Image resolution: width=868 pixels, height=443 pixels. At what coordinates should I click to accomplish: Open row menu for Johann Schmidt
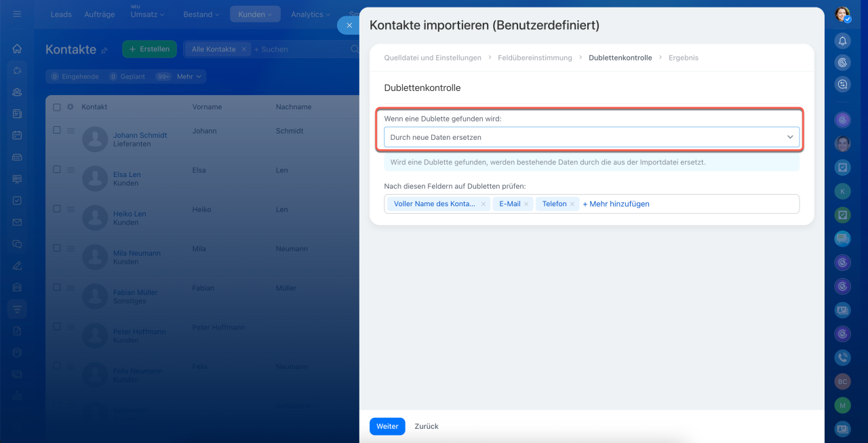[70, 130]
